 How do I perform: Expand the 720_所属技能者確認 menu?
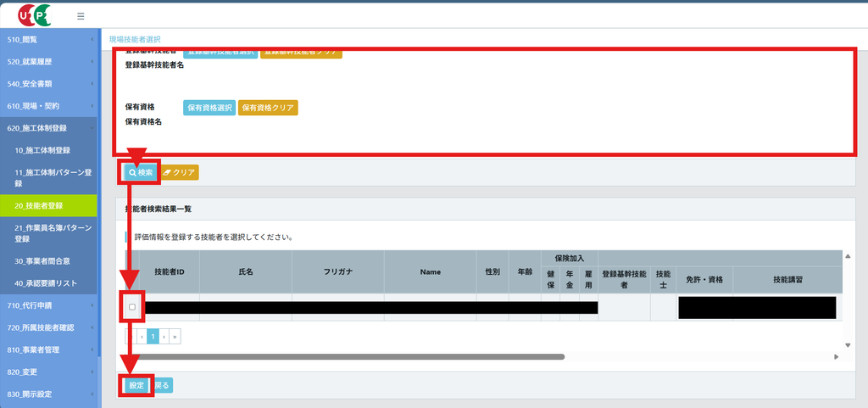(48, 327)
